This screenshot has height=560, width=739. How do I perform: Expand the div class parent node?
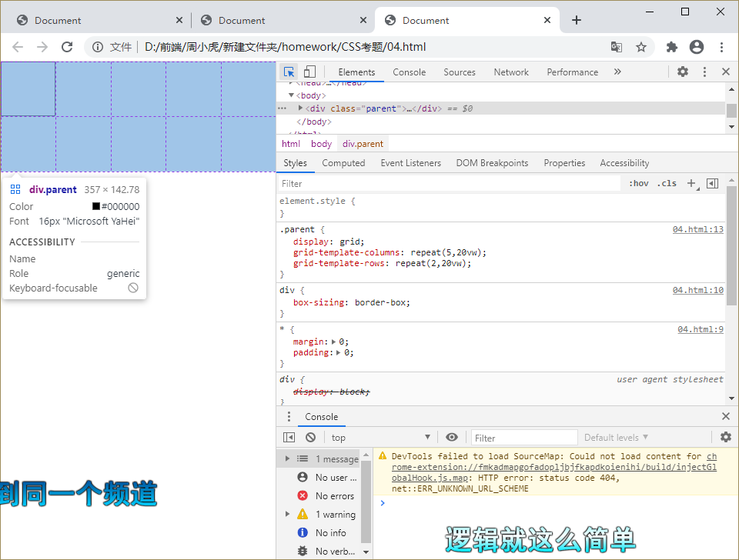[x=300, y=108]
